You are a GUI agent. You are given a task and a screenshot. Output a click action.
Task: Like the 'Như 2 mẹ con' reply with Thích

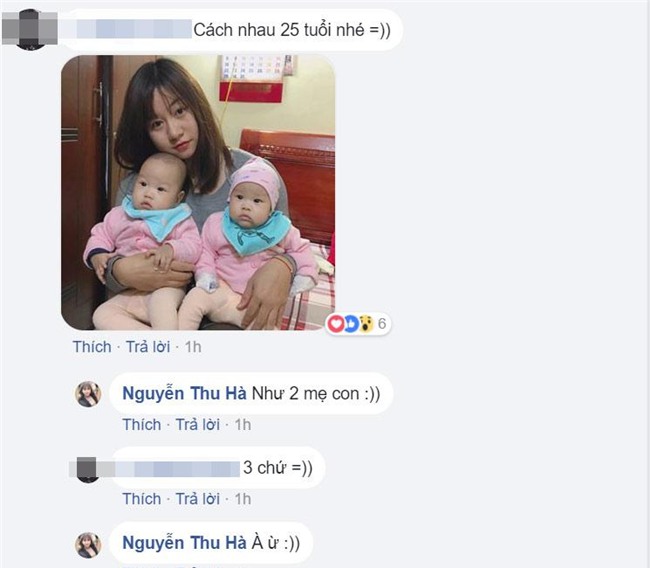(x=142, y=425)
